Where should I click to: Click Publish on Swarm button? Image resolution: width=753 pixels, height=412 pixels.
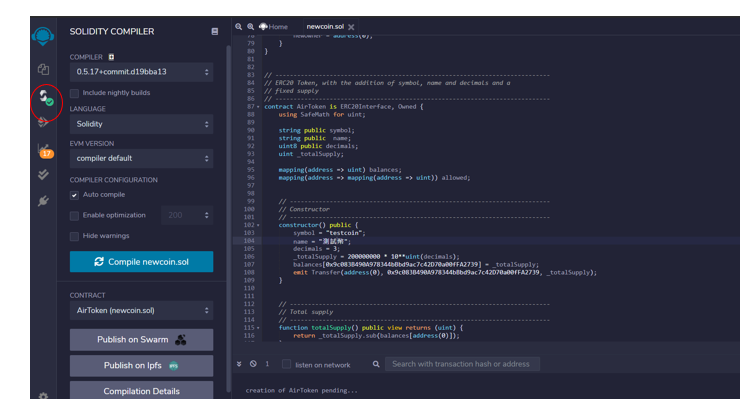(141, 340)
